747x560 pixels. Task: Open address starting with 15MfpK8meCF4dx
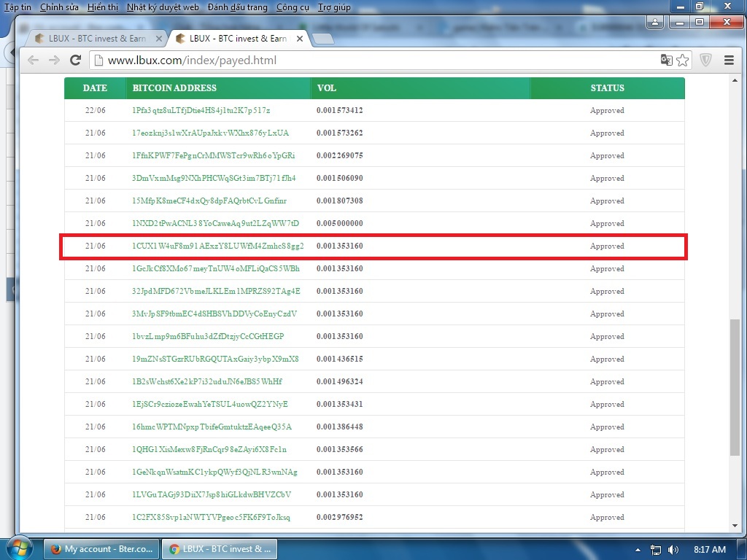pyautogui.click(x=209, y=201)
